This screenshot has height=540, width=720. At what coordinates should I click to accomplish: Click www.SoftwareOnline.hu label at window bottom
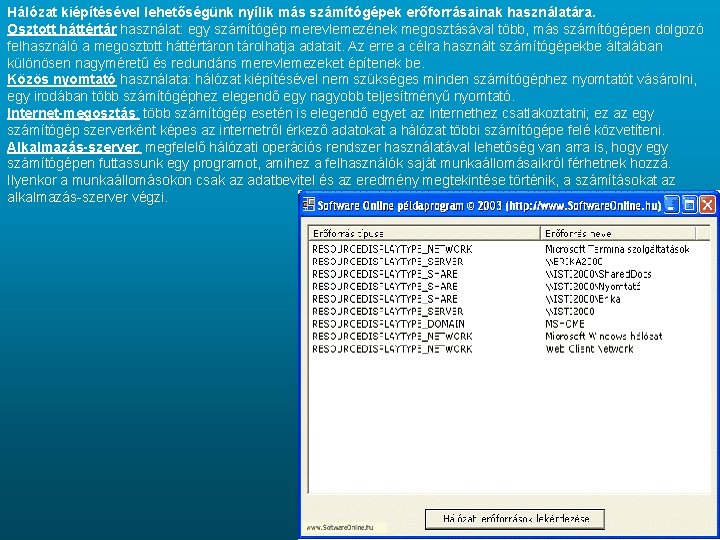tap(340, 528)
